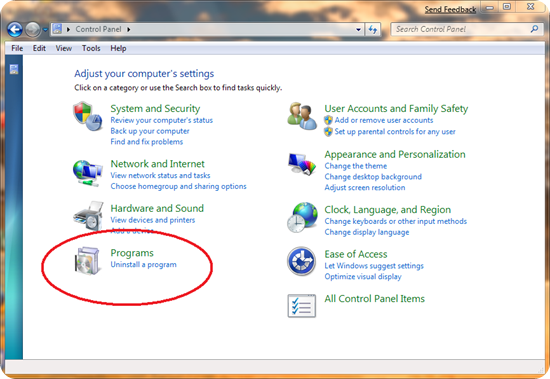The height and width of the screenshot is (379, 550).
Task: Select the Control Panel breadcrumb segment
Action: 99,29
